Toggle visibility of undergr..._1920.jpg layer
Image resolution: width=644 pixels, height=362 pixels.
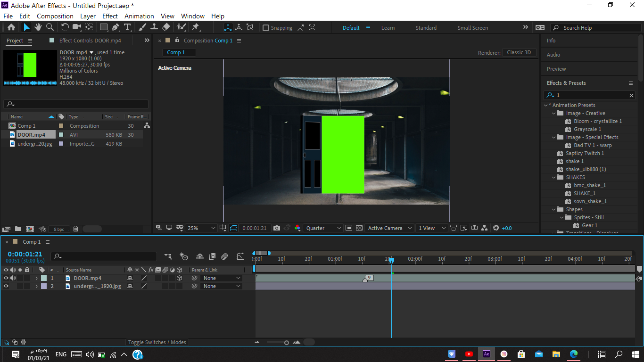coord(6,286)
